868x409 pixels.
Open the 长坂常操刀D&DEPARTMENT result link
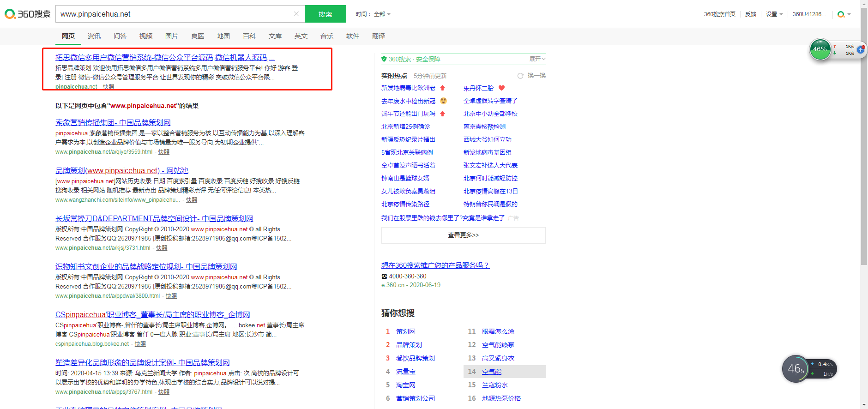coord(154,218)
